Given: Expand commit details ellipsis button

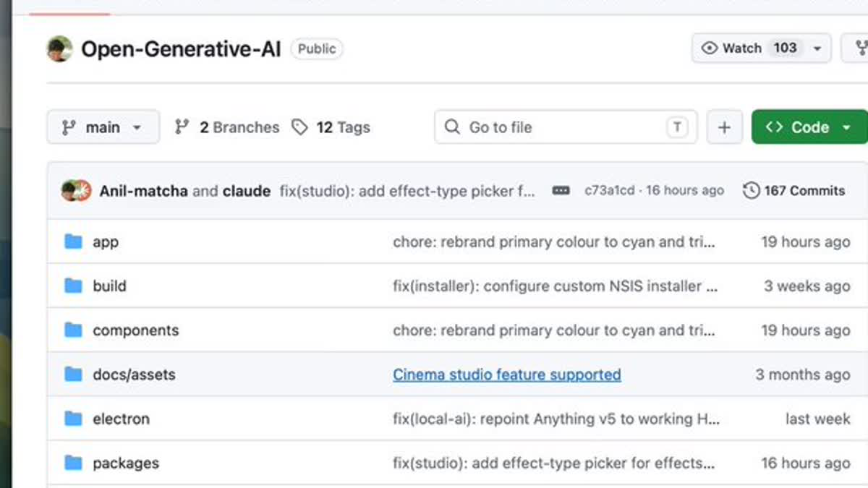Looking at the screenshot, I should point(561,191).
